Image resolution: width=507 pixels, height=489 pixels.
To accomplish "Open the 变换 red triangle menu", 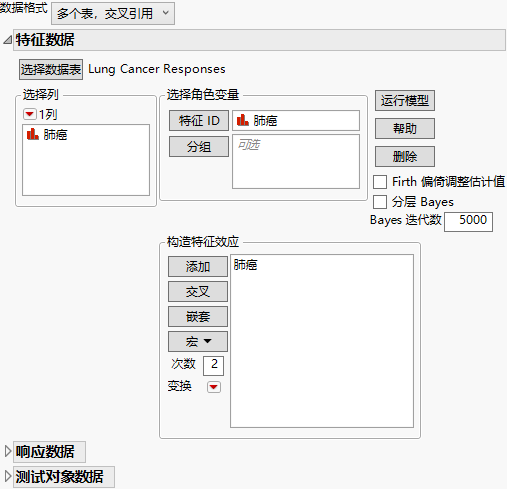I will point(214,387).
